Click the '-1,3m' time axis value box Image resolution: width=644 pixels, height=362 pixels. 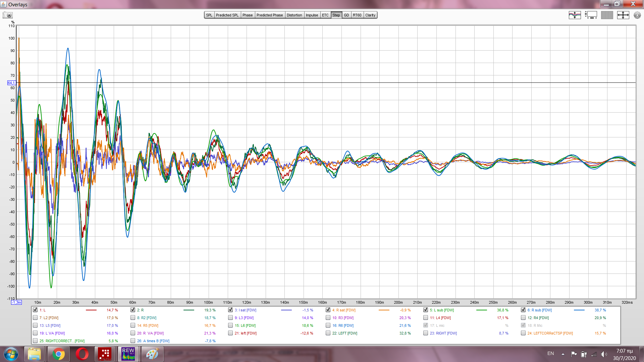pyautogui.click(x=16, y=302)
